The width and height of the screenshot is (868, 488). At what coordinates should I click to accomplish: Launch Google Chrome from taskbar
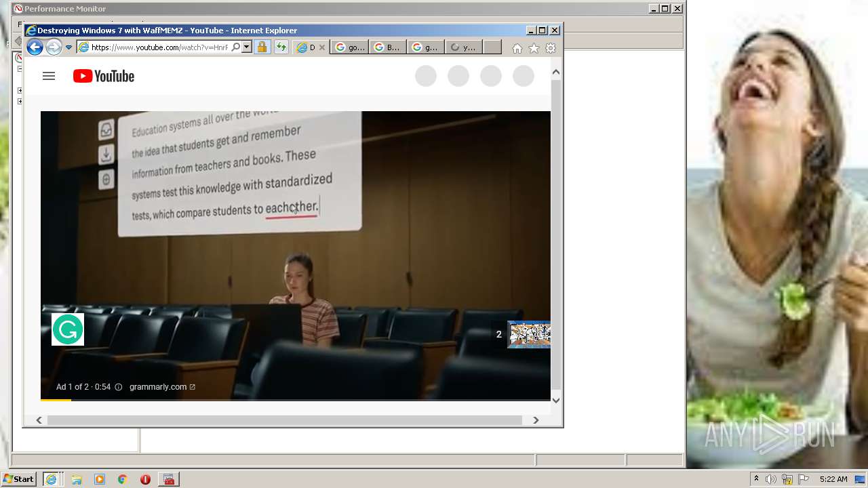click(123, 479)
